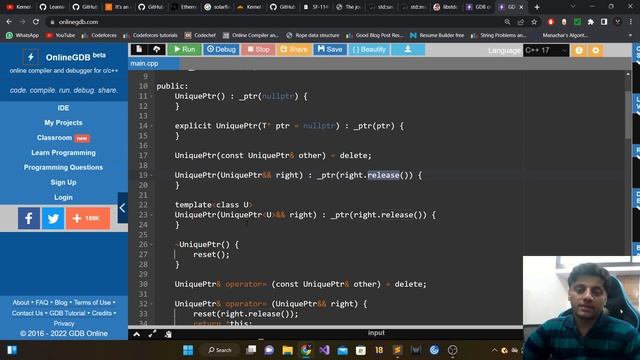Open Visual Studio from the taskbar
640x360 pixels.
[x=324, y=350]
